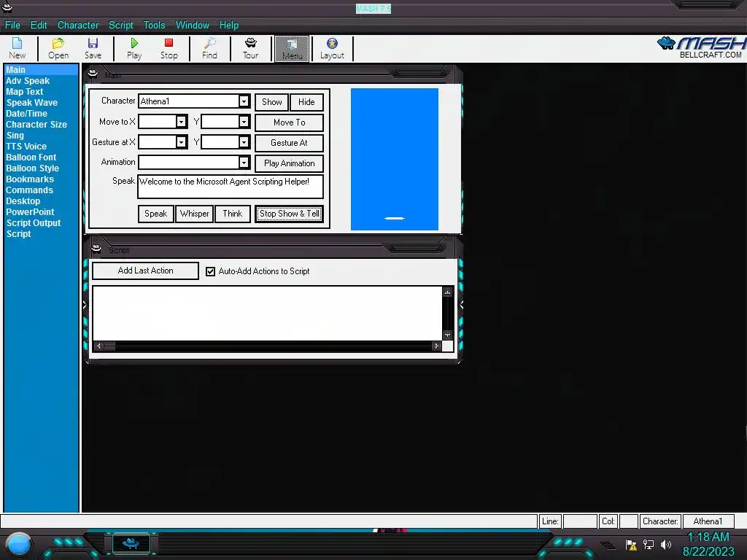Select Balloon Font in the sidebar
747x560 pixels.
pyautogui.click(x=31, y=157)
